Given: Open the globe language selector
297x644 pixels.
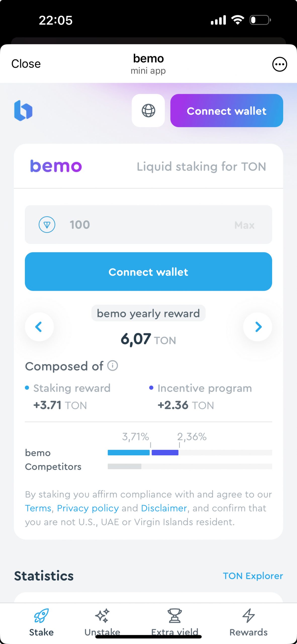Looking at the screenshot, I should (x=148, y=110).
